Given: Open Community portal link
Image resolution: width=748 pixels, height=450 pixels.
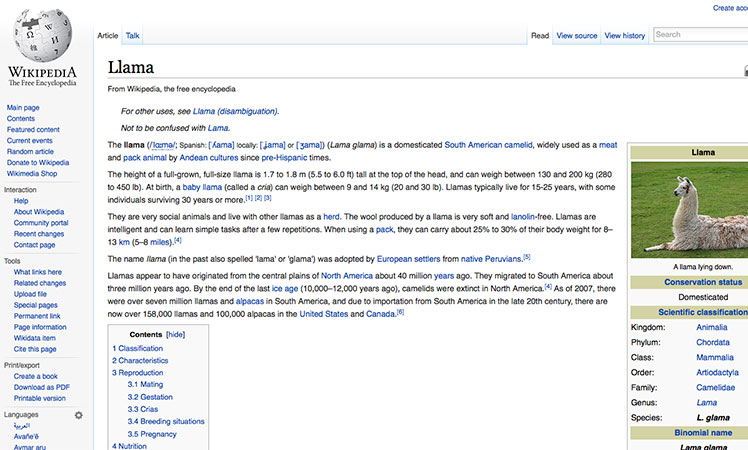Looking at the screenshot, I should point(41,223).
